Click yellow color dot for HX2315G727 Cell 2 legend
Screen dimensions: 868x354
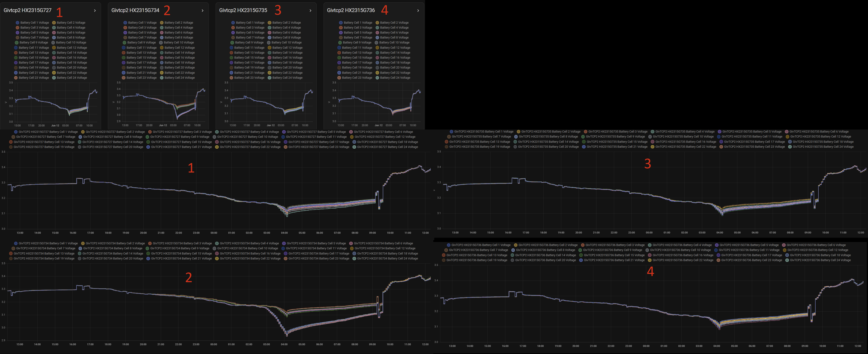83,132
